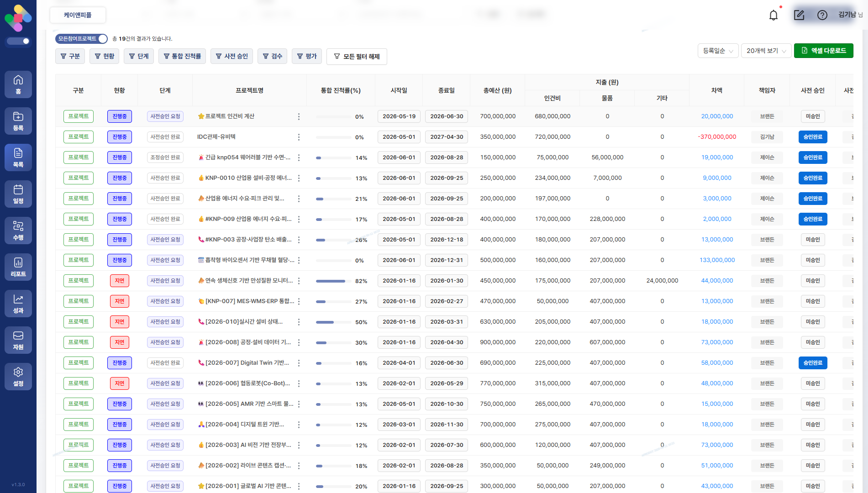Screen dimensions: 868x493
Task: Click end date 2027-04-30 field
Action: click(x=447, y=137)
